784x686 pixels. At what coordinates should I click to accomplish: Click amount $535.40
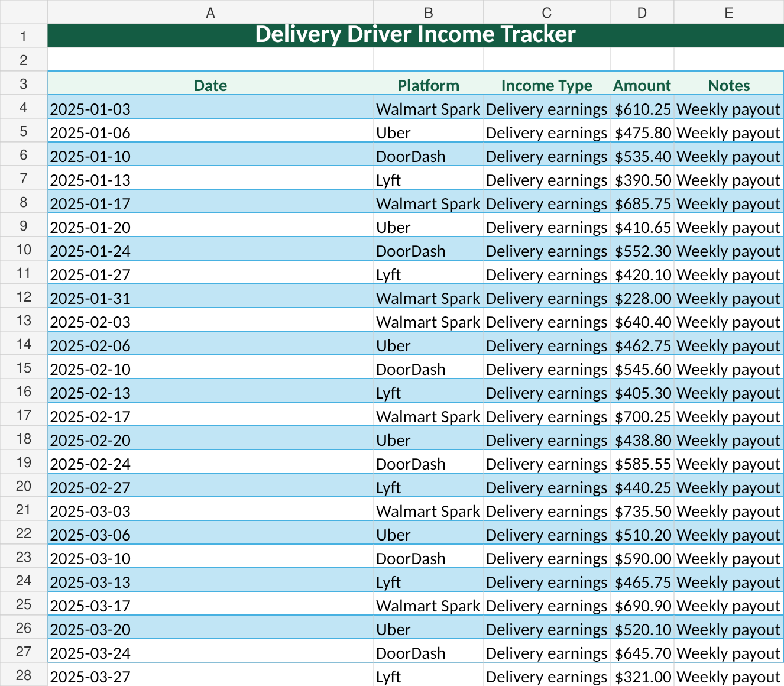tap(642, 154)
